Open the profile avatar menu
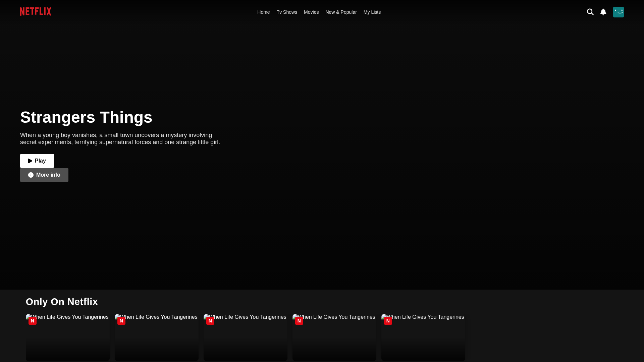The image size is (644, 362). click(618, 12)
